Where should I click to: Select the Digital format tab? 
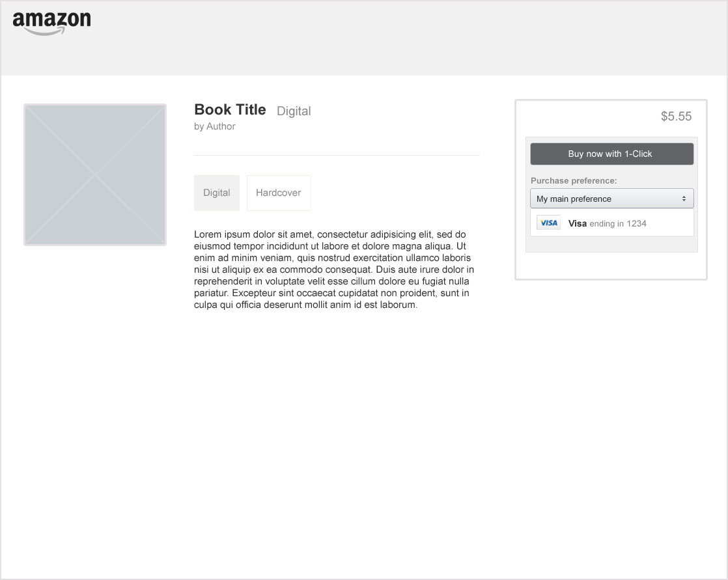tap(217, 193)
